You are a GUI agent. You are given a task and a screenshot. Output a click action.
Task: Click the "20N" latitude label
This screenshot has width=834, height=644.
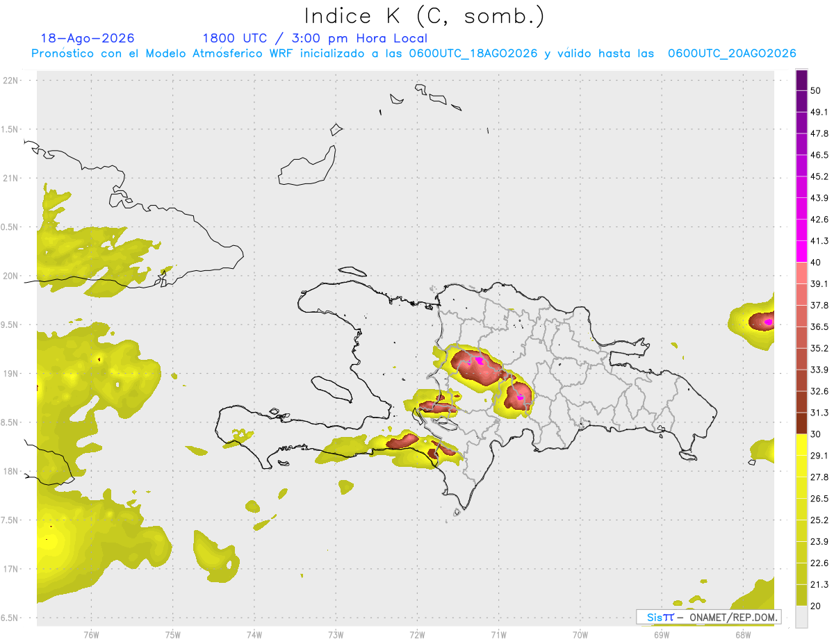click(12, 276)
